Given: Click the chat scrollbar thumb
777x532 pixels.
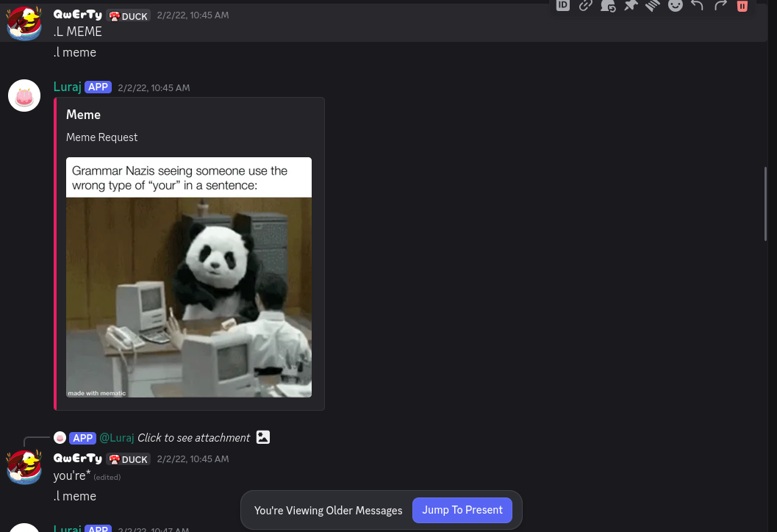Looking at the screenshot, I should tap(765, 204).
